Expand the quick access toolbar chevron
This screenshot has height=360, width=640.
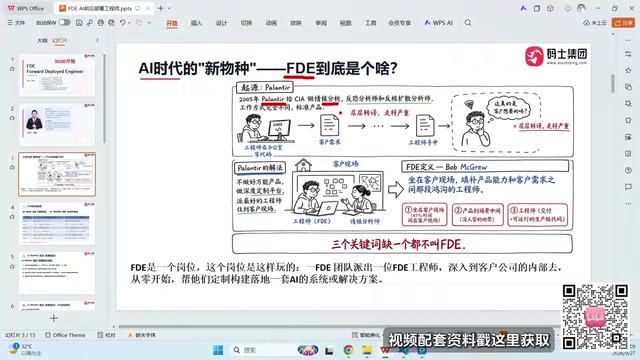point(149,23)
